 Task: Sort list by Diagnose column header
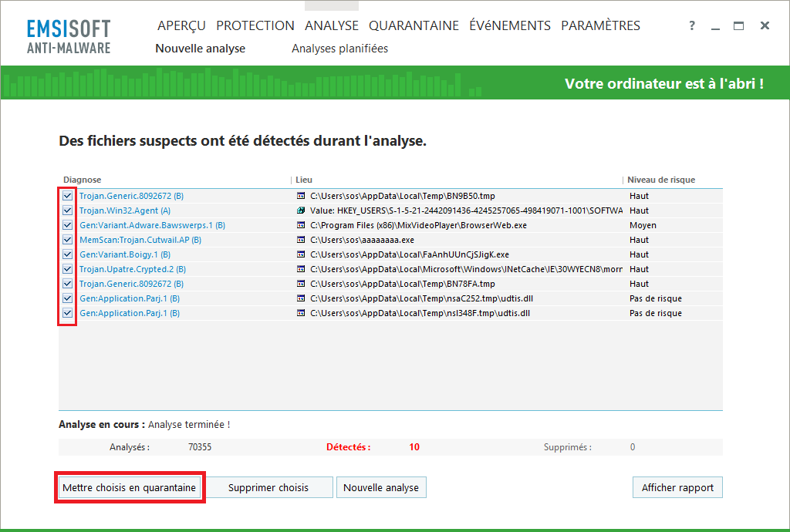[83, 180]
